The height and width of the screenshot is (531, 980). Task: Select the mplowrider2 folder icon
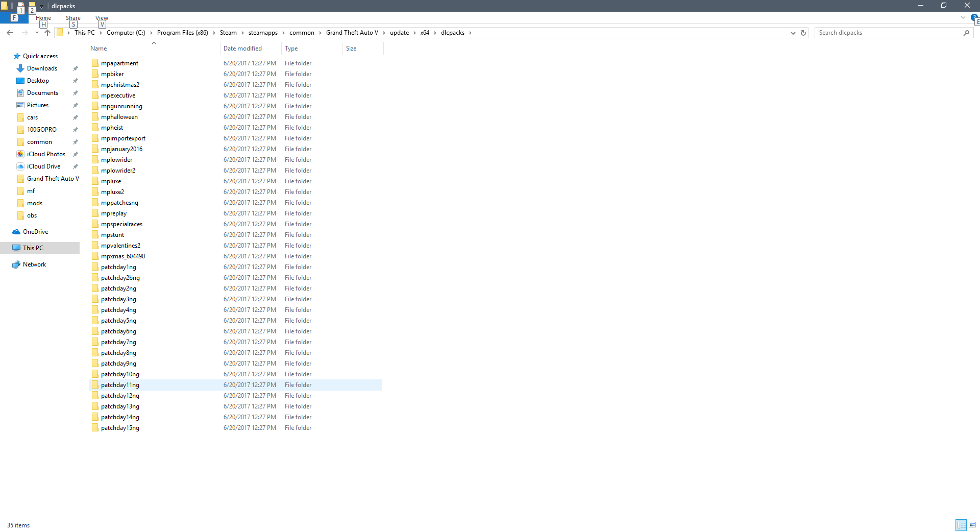click(x=95, y=171)
